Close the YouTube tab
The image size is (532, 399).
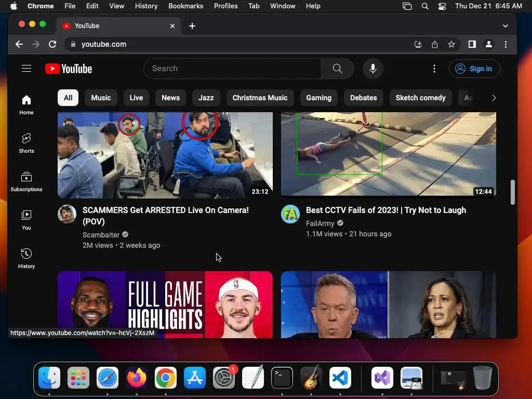tap(172, 26)
